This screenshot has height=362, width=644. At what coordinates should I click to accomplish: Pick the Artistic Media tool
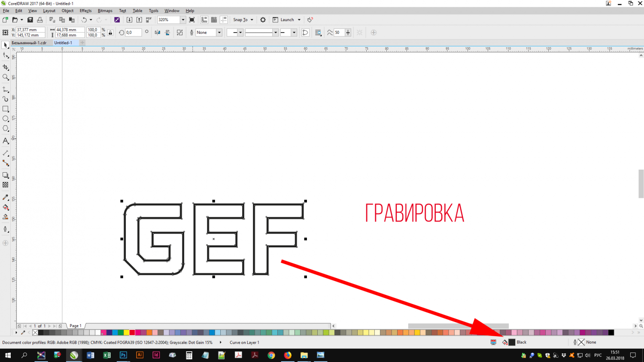pos(6,99)
